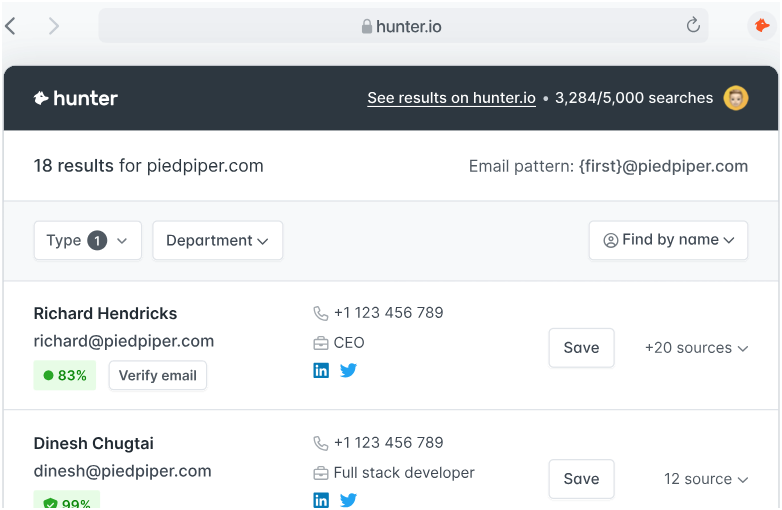This screenshot has width=782, height=510.
Task: Open the Department filter dropdown
Action: [217, 240]
